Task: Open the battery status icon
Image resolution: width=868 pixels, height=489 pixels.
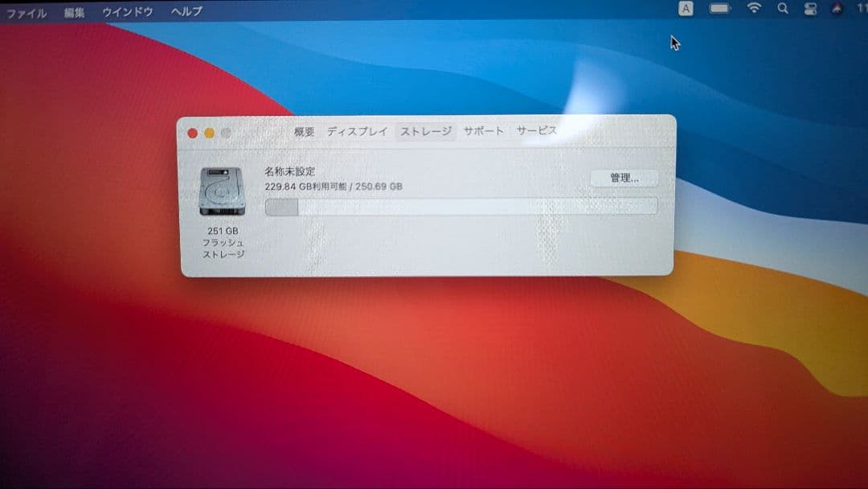Action: coord(720,8)
